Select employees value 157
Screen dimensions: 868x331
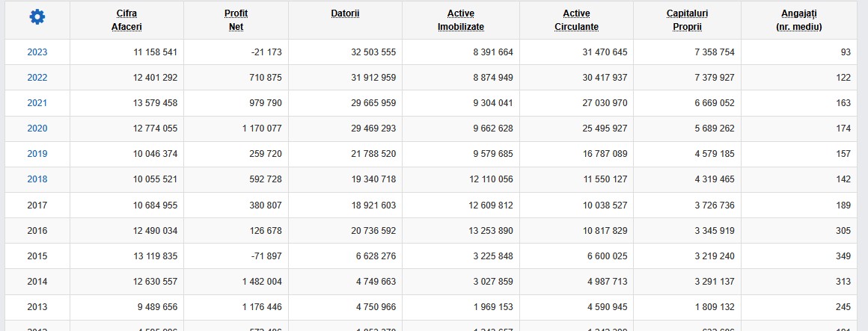tap(843, 154)
